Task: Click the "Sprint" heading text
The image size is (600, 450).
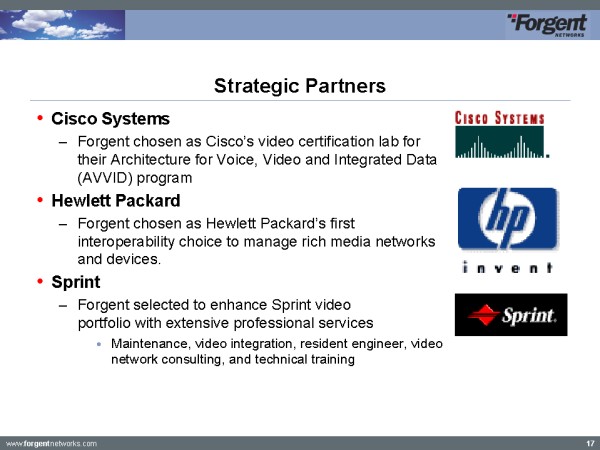Action: 75,281
